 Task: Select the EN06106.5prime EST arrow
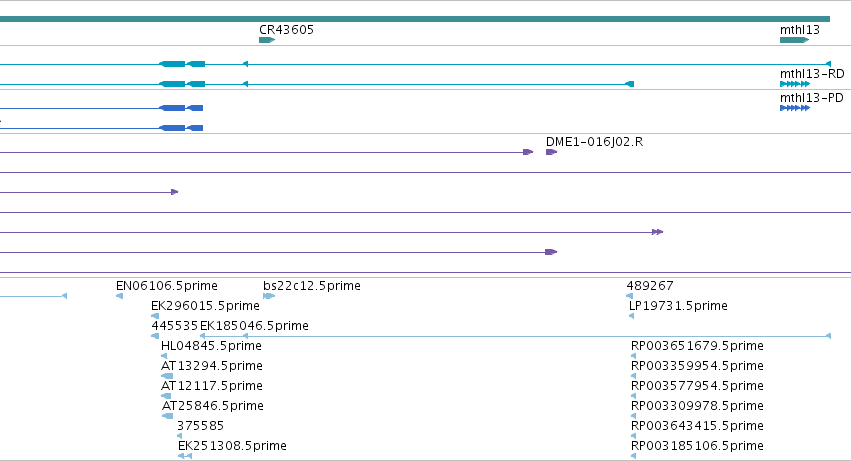click(119, 296)
